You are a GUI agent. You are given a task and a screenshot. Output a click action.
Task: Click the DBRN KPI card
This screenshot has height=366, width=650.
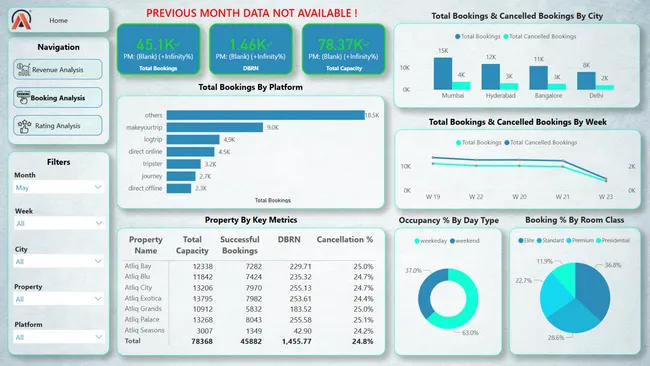[251, 49]
